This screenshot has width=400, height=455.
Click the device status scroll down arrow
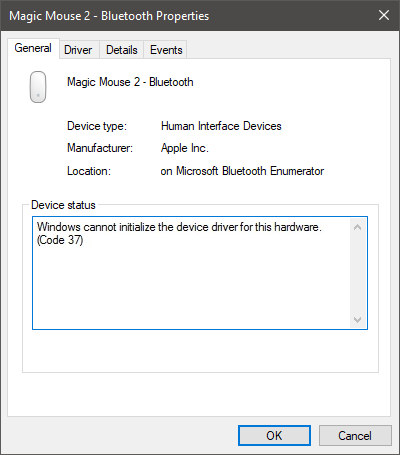358,320
